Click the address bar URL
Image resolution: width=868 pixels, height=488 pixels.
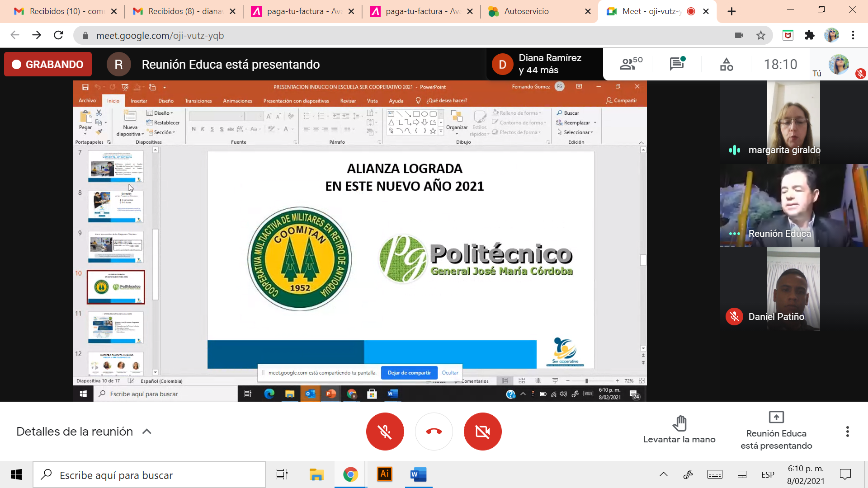click(160, 35)
